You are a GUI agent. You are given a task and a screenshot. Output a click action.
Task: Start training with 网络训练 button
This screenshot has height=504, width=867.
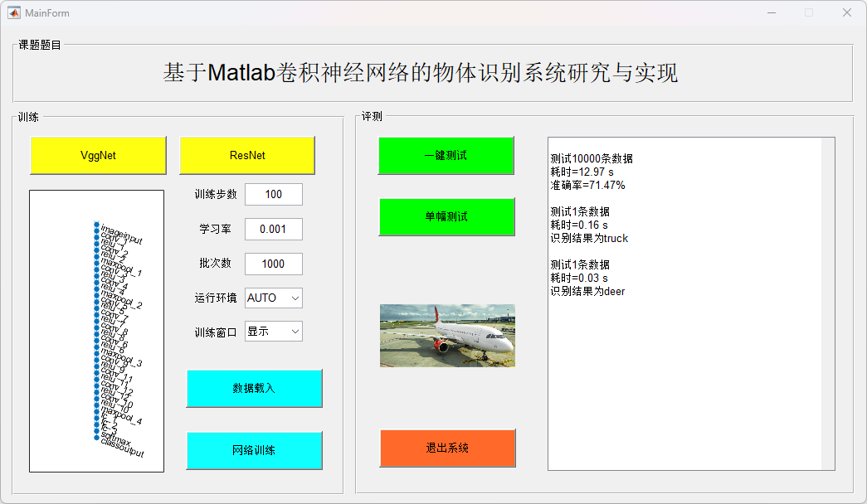[x=255, y=450]
